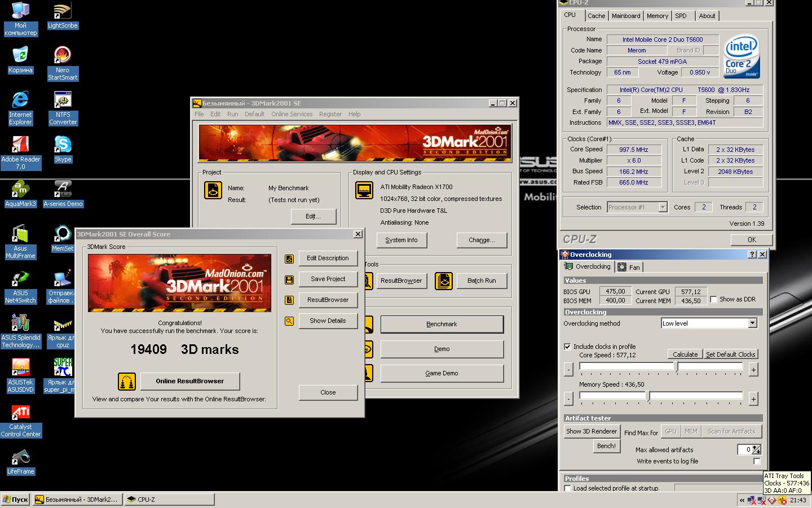This screenshot has width=812, height=508.
Task: Select the Recycle Bin (Корзина) desktop icon
Action: [x=20, y=60]
